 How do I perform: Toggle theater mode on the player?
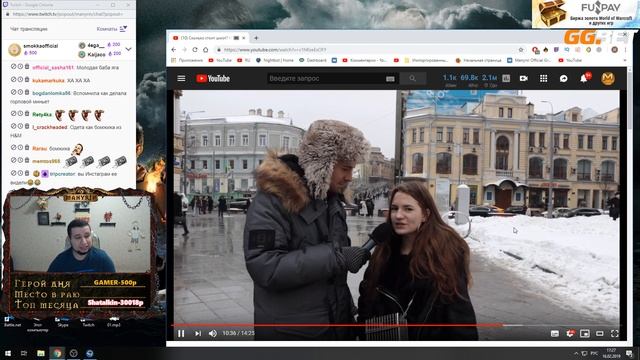pyautogui.click(x=600, y=333)
